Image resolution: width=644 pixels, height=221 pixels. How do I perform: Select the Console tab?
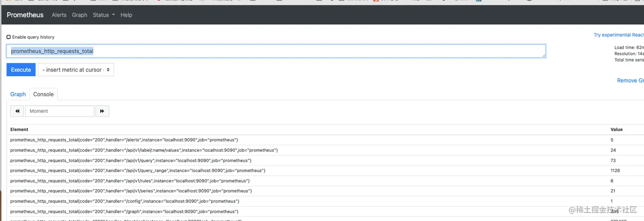[x=43, y=94]
